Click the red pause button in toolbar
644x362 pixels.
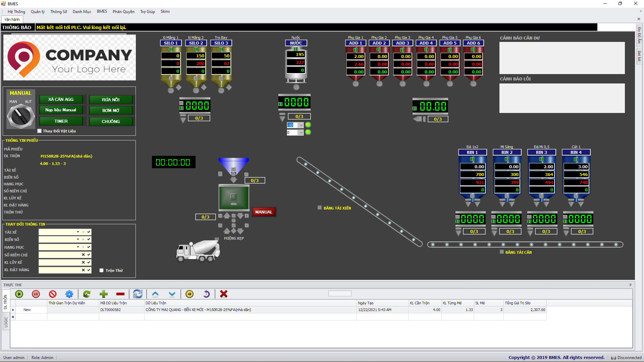pyautogui.click(x=36, y=294)
